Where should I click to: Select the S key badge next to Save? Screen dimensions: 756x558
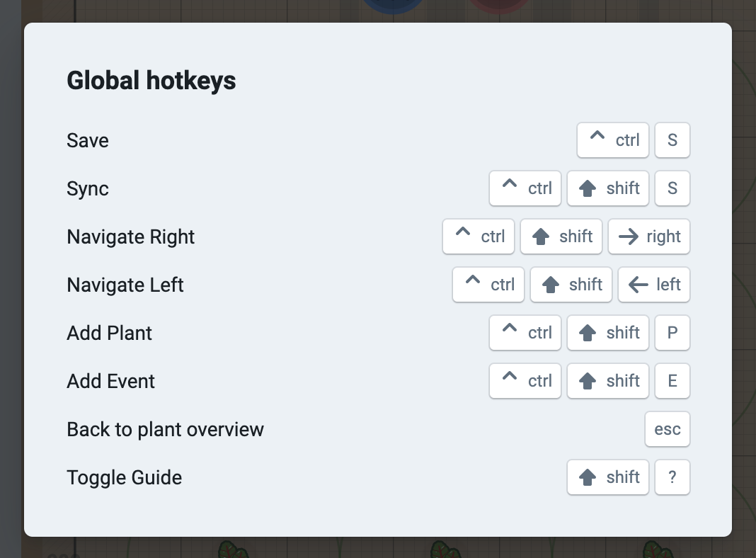click(x=672, y=140)
